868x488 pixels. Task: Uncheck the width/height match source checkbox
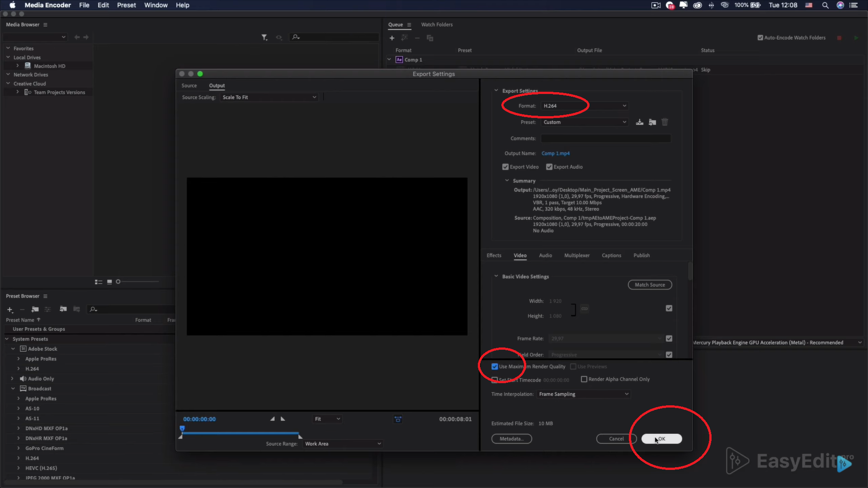[669, 308]
